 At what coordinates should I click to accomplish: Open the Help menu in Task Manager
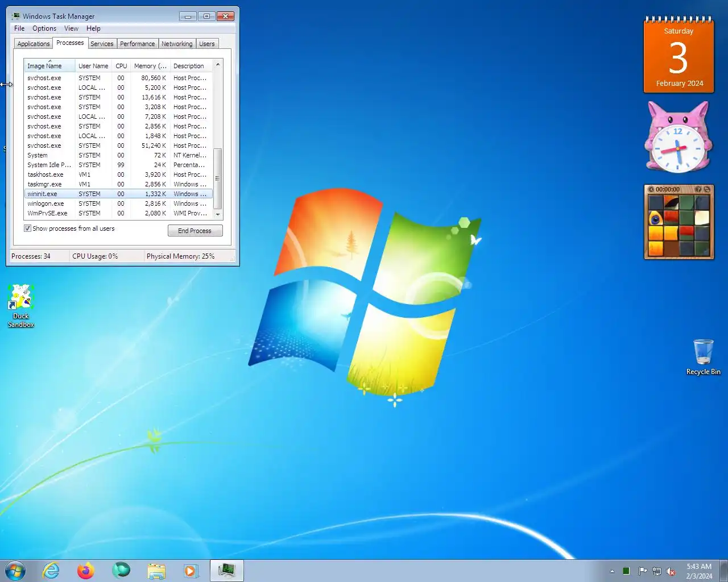pyautogui.click(x=93, y=28)
